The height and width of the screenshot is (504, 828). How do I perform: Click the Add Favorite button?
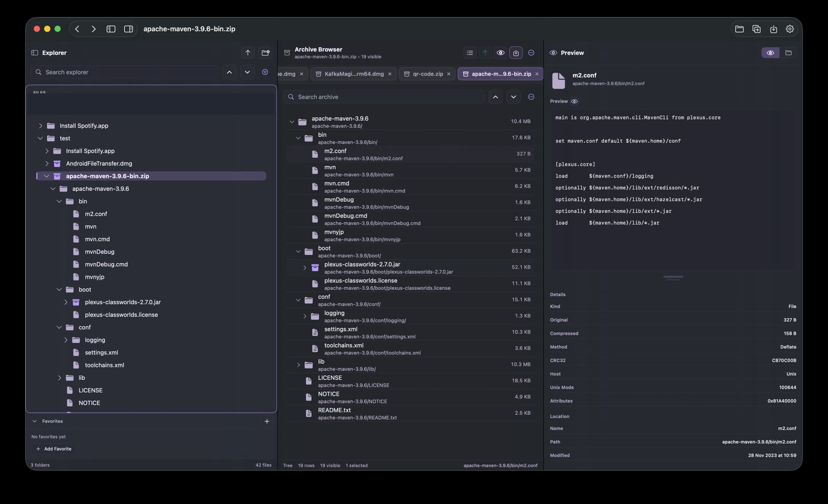click(x=54, y=449)
